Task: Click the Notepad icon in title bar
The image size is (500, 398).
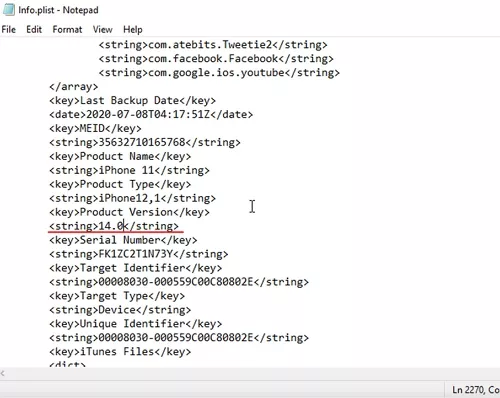Action: tap(9, 10)
